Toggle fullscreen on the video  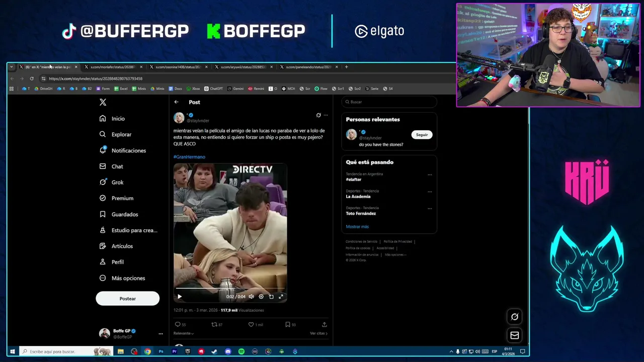pos(281,297)
